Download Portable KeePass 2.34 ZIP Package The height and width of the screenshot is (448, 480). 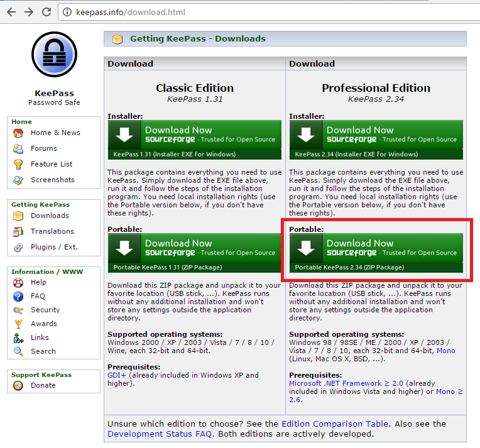click(376, 253)
